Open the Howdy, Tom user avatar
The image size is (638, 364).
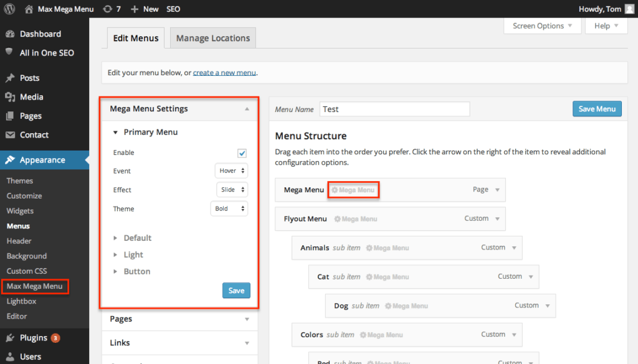tap(629, 9)
